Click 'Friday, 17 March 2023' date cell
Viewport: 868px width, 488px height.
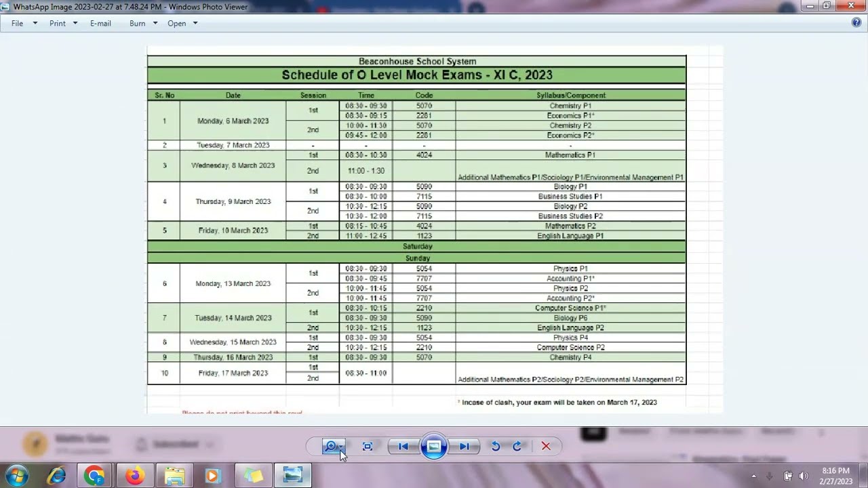[x=233, y=373]
